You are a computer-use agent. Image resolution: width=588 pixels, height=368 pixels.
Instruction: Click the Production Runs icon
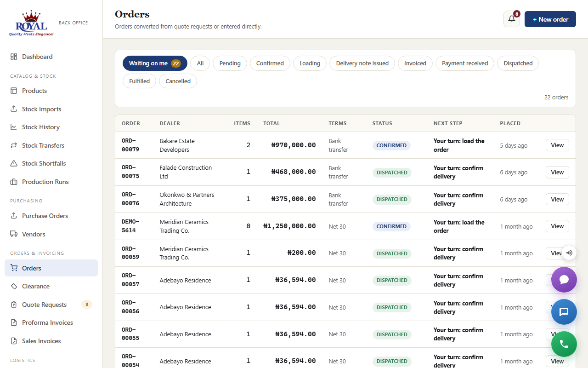[14, 182]
